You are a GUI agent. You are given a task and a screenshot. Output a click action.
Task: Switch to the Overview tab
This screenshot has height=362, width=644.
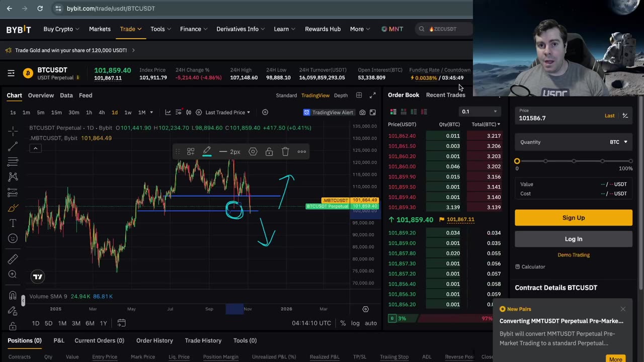41,95
